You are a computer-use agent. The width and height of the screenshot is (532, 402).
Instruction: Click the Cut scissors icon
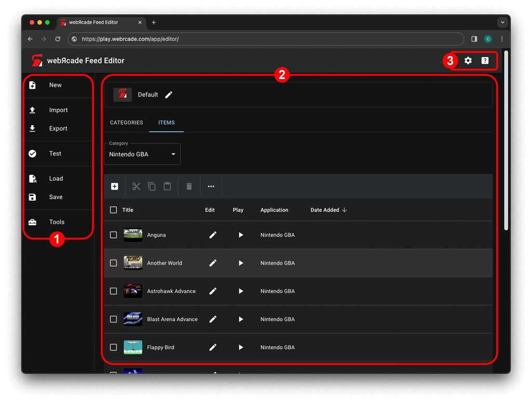pos(137,186)
